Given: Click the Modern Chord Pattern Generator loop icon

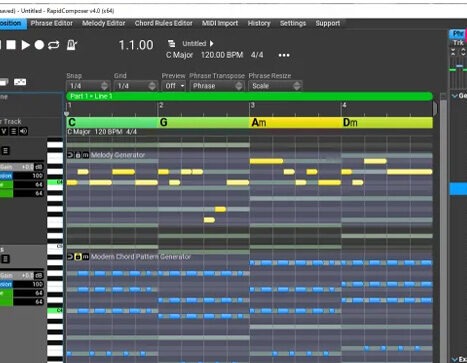Looking at the screenshot, I should (x=70, y=256).
